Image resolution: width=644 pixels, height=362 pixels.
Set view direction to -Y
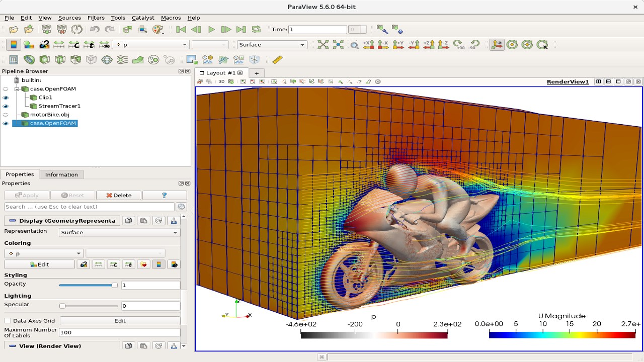[x=414, y=45]
